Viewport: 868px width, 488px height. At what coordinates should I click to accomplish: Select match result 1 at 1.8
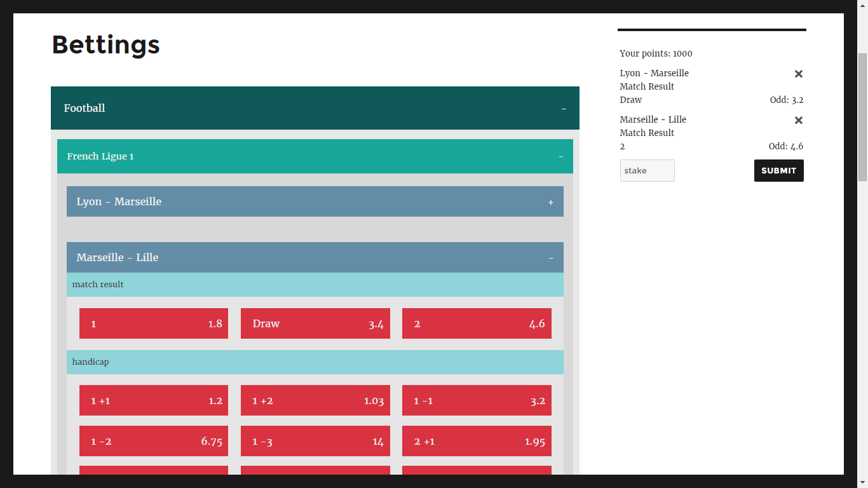pyautogui.click(x=154, y=323)
